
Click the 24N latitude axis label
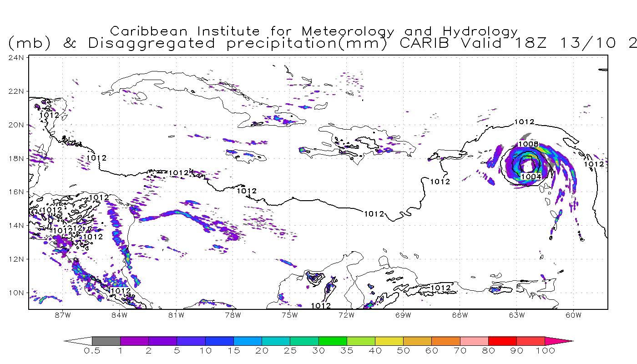(16, 57)
